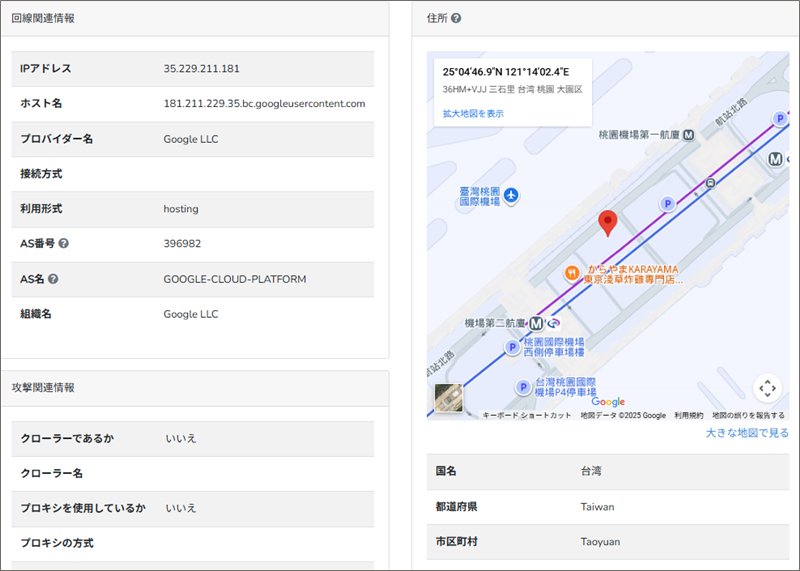Click help icon beside AS番号
The height and width of the screenshot is (571, 800).
pyautogui.click(x=64, y=243)
